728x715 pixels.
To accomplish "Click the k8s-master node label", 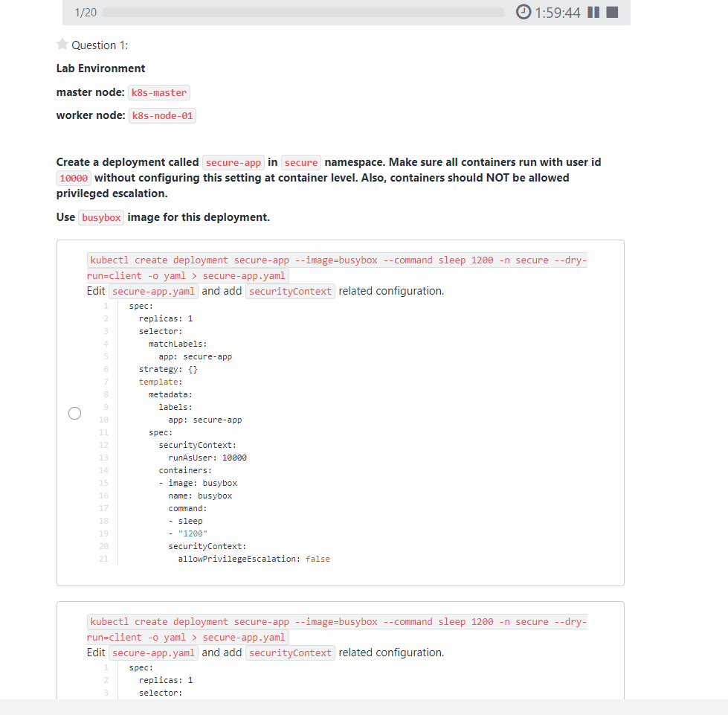I will pyautogui.click(x=158, y=92).
